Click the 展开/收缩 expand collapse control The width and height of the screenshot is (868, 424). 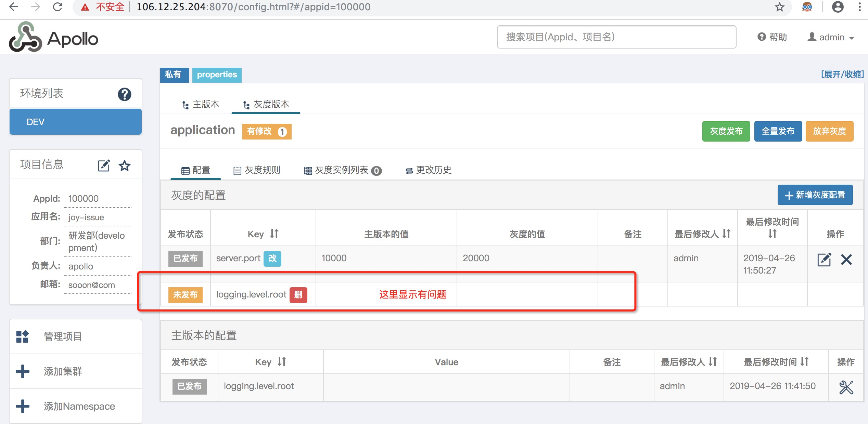(843, 75)
